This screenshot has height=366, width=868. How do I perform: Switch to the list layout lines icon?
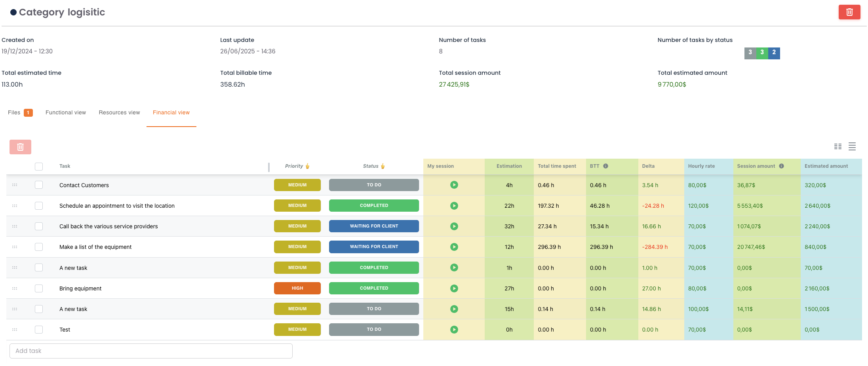852,147
